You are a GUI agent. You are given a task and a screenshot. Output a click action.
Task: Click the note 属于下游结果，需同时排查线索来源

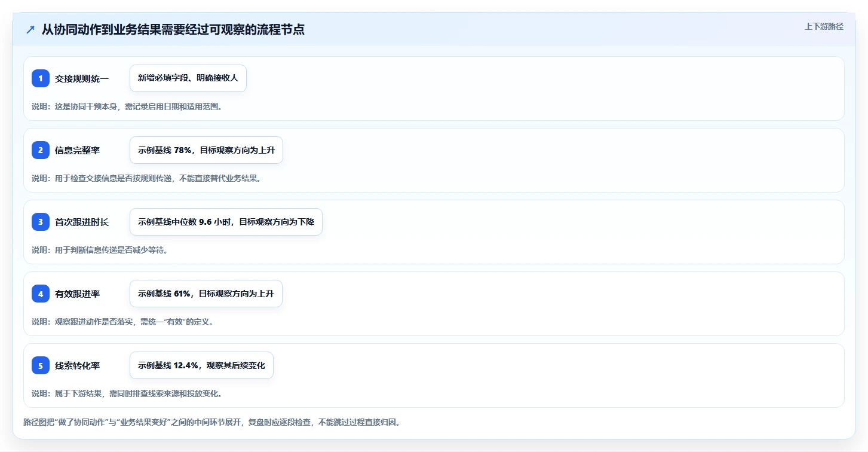(x=127, y=393)
